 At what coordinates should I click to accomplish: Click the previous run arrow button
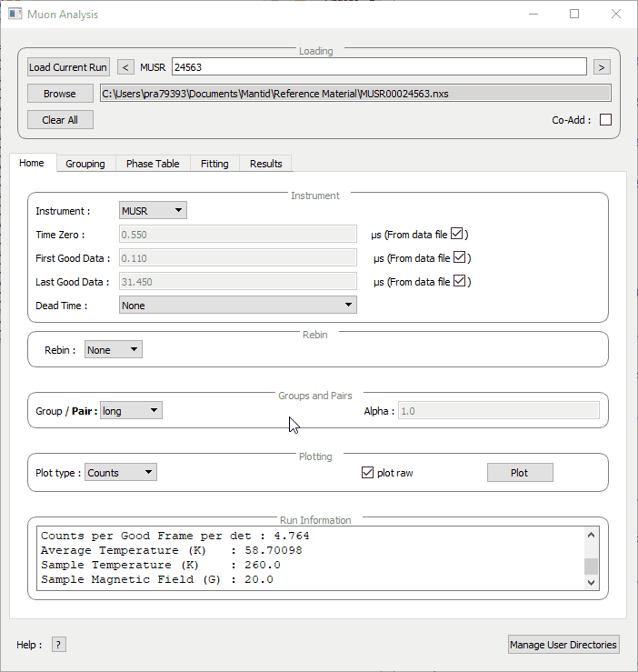pyautogui.click(x=126, y=67)
